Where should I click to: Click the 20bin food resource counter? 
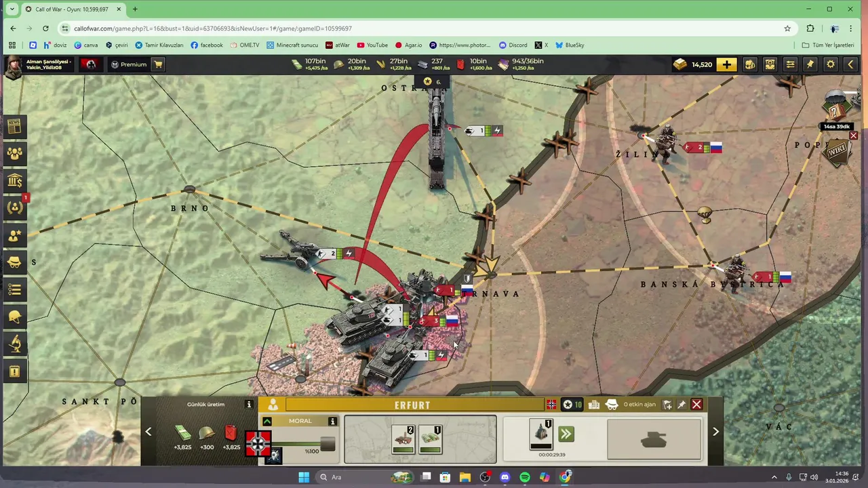tap(351, 64)
